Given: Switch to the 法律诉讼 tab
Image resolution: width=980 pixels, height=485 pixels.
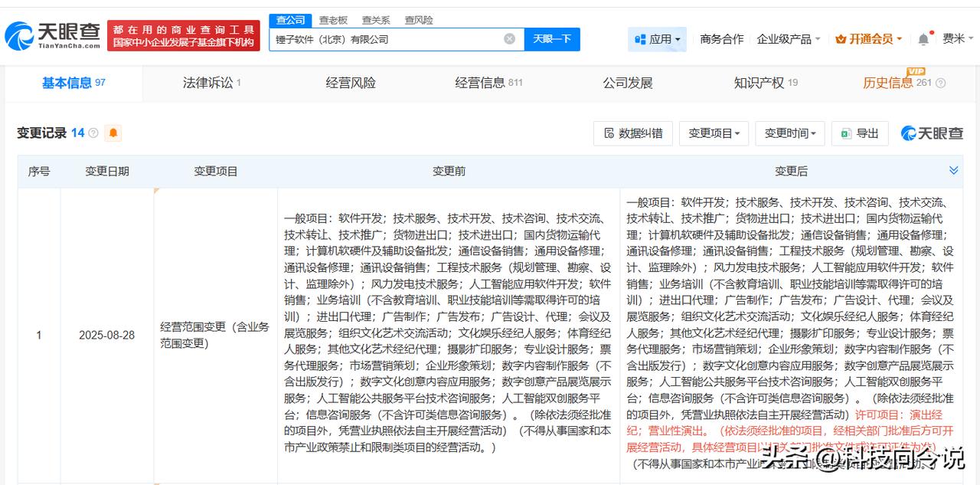Looking at the screenshot, I should click(212, 83).
